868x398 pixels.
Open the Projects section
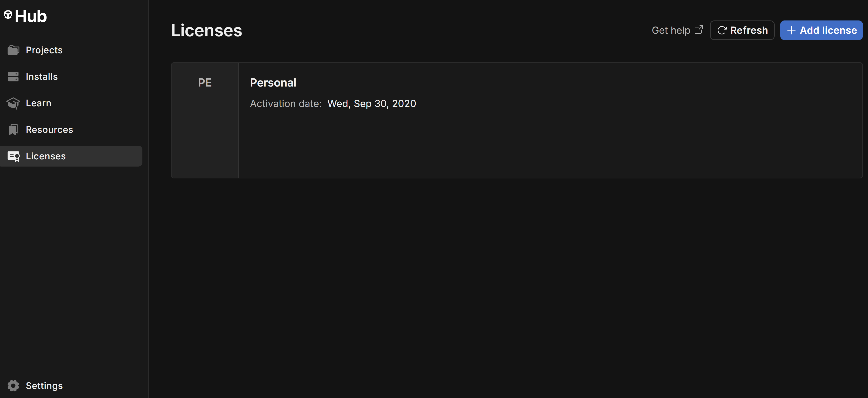pos(44,50)
